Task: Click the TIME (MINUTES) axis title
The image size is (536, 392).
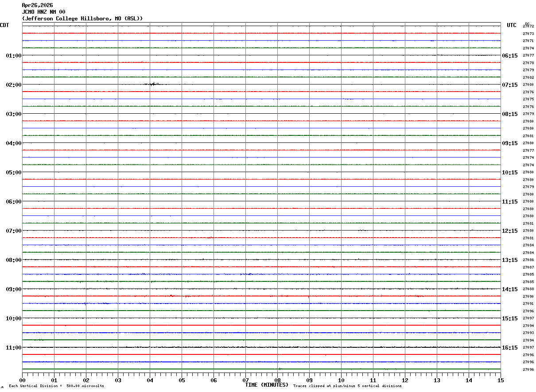Action: point(267,385)
